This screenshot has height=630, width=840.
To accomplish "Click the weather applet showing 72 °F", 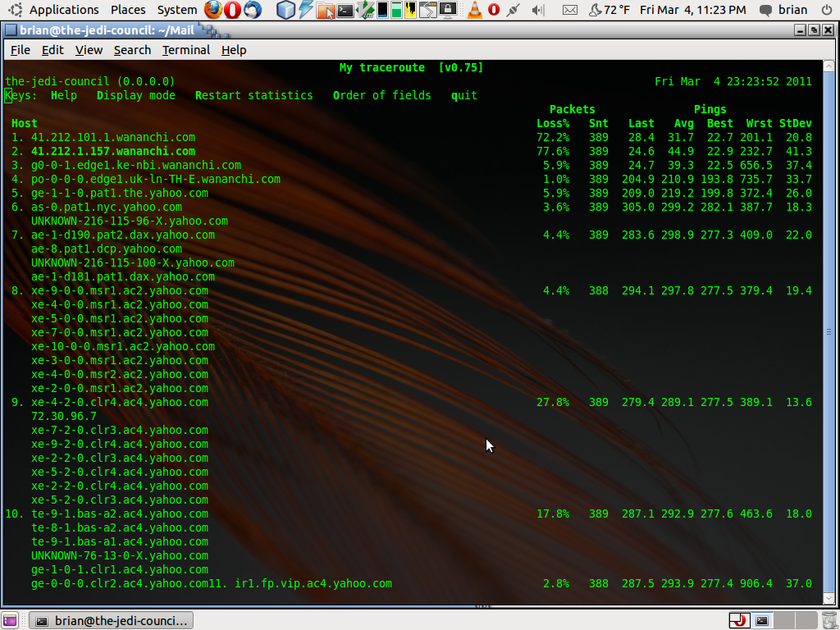I will 609,10.
